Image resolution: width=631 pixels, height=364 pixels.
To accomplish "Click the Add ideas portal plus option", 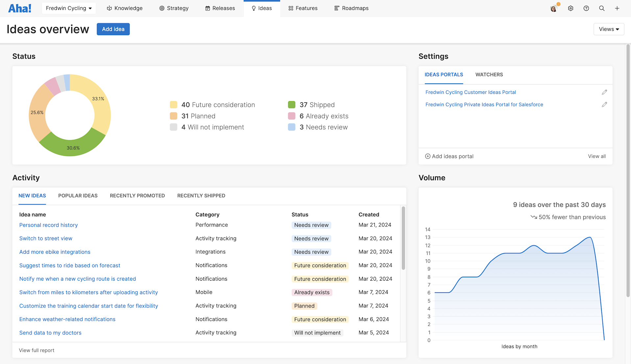I will (449, 156).
